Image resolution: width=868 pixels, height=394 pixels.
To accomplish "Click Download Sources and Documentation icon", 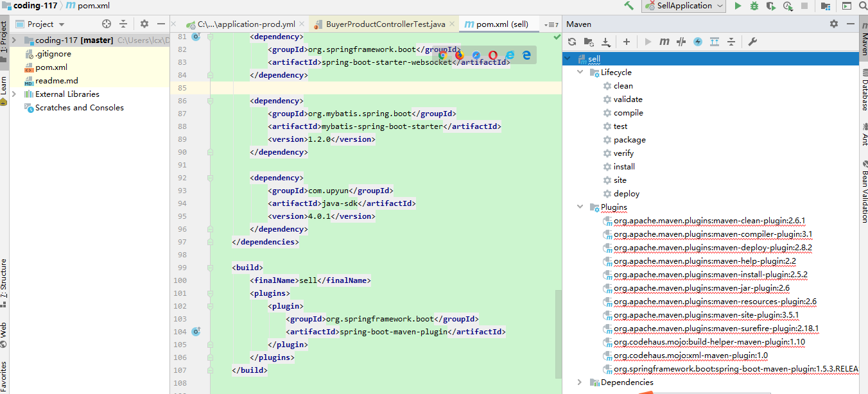I will 605,42.
